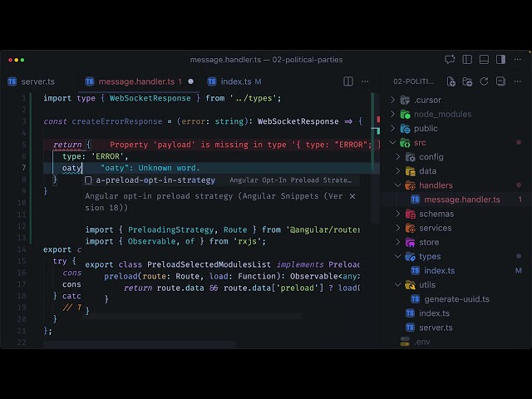
Task: Click the public folder icon
Action: click(x=405, y=129)
